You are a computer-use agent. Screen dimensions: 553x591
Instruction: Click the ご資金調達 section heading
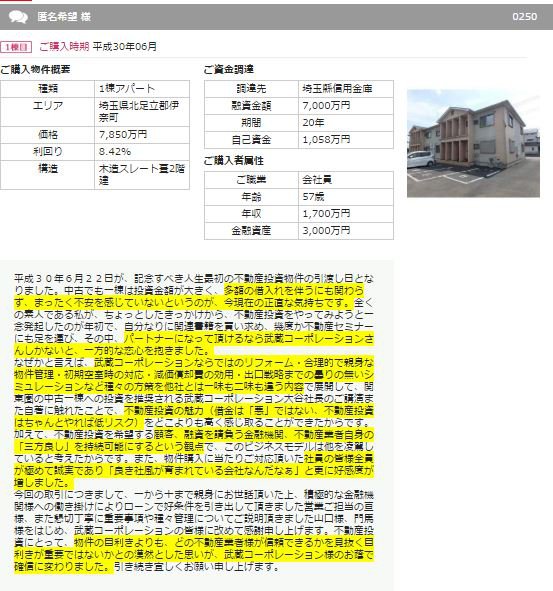[x=228, y=69]
